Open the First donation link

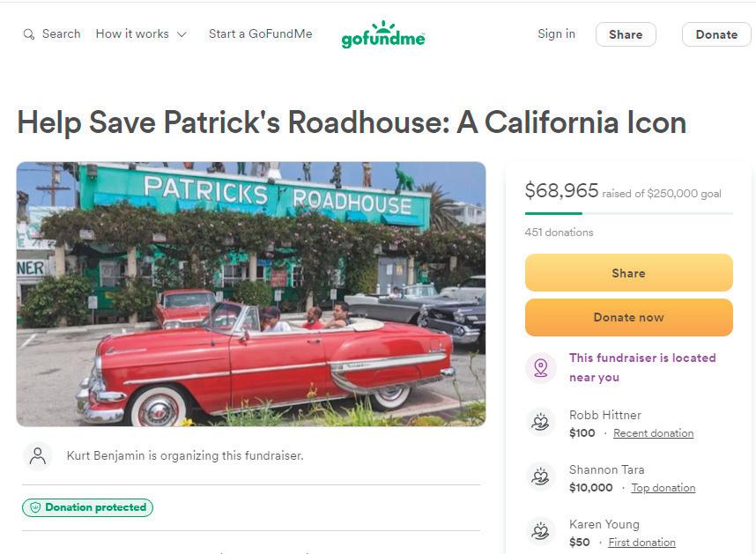point(641,543)
